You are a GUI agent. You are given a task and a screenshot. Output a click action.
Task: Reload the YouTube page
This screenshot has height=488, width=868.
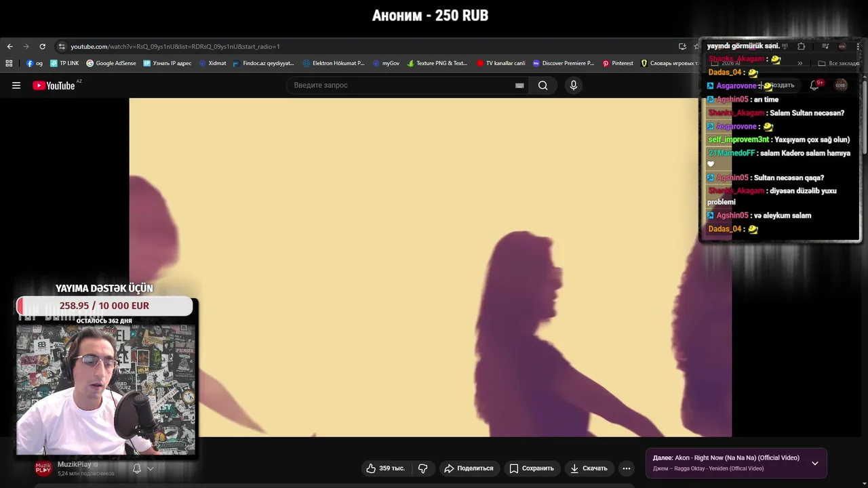point(42,46)
